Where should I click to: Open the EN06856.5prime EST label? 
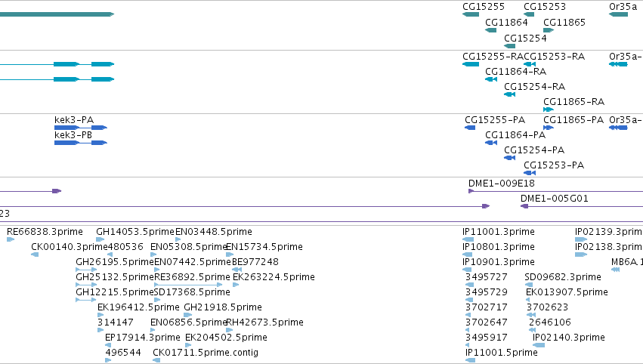point(189,322)
